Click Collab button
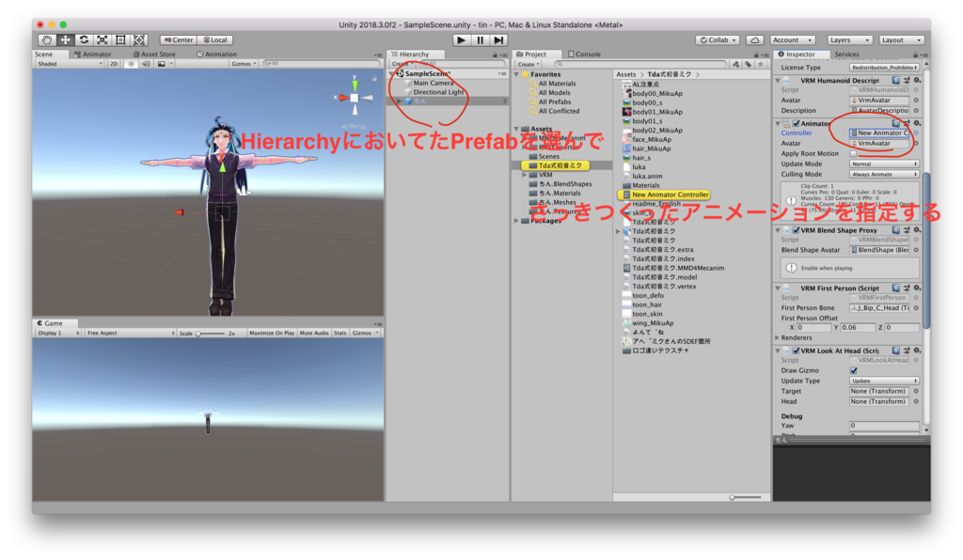 point(718,39)
